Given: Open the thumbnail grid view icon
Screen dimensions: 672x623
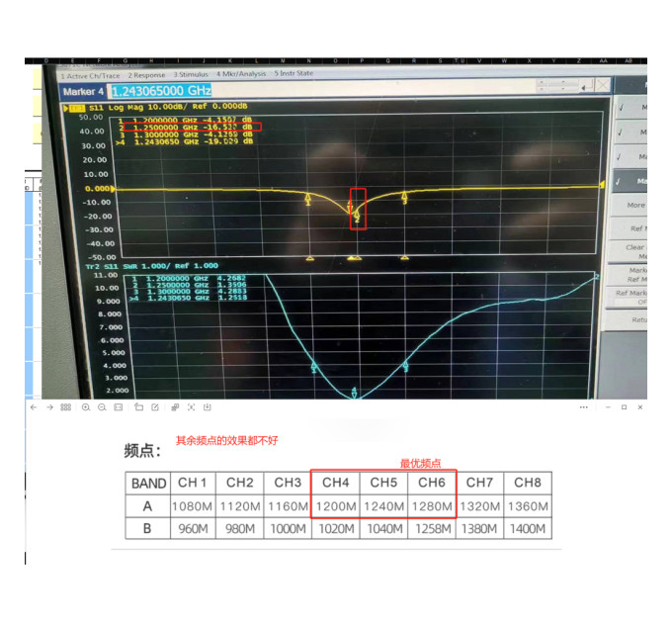Looking at the screenshot, I should pos(65,407).
